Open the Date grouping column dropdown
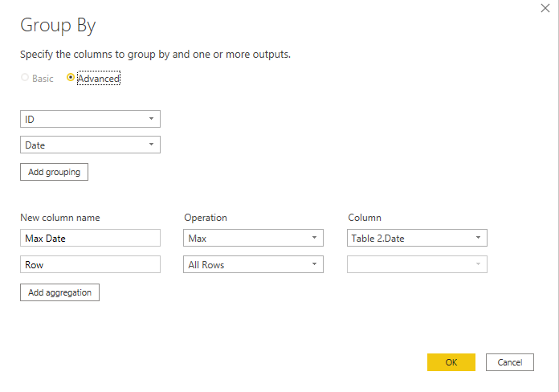Image resolution: width=559 pixels, height=392 pixels. [x=90, y=145]
